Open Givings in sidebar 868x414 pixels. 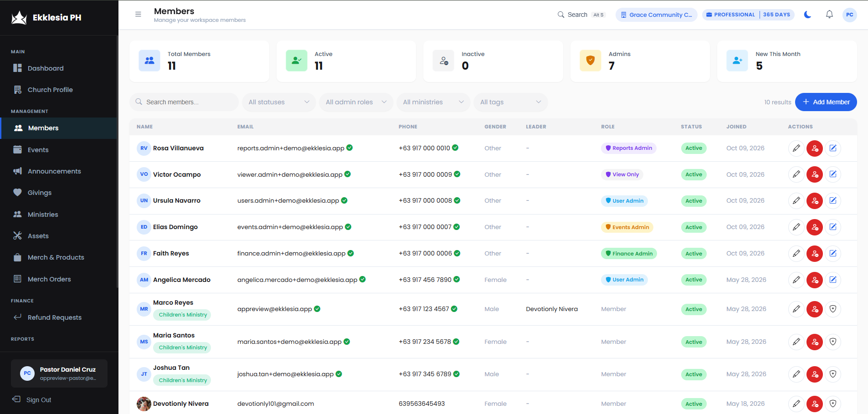point(59,193)
